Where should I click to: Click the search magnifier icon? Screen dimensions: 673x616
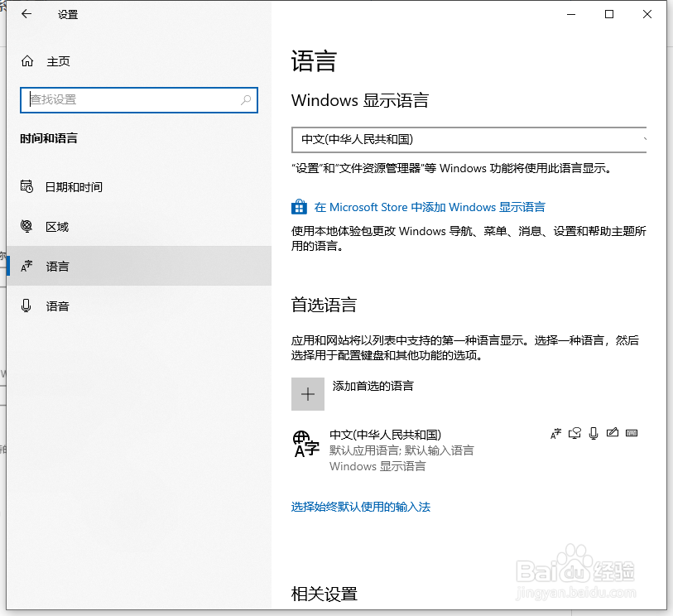point(246,100)
